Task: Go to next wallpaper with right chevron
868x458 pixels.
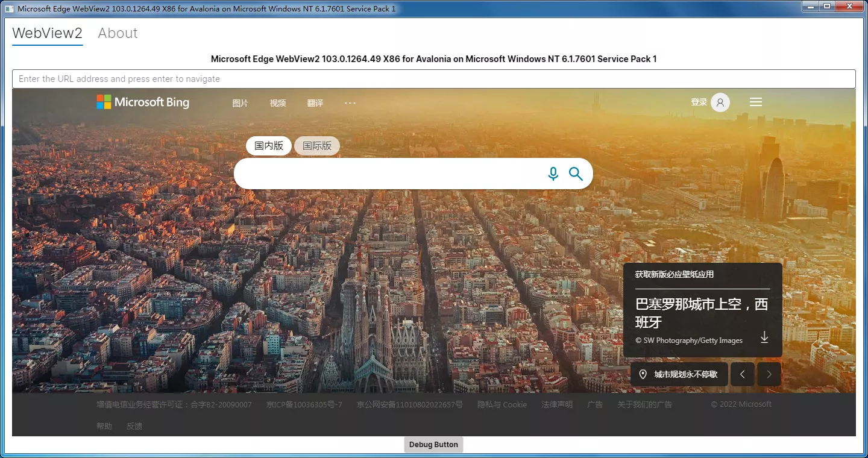Action: [x=769, y=374]
